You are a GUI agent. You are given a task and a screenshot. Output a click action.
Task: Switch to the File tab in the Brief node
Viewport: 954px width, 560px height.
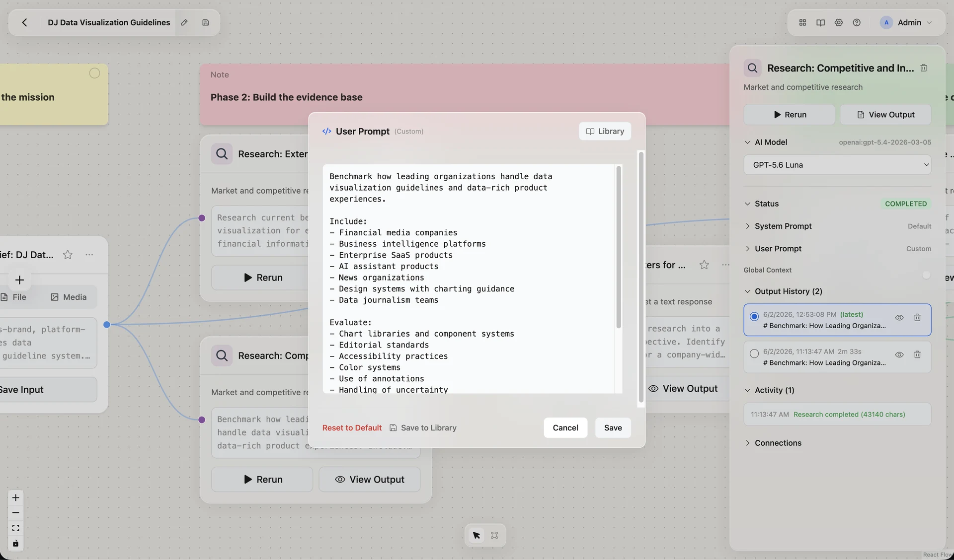click(14, 297)
